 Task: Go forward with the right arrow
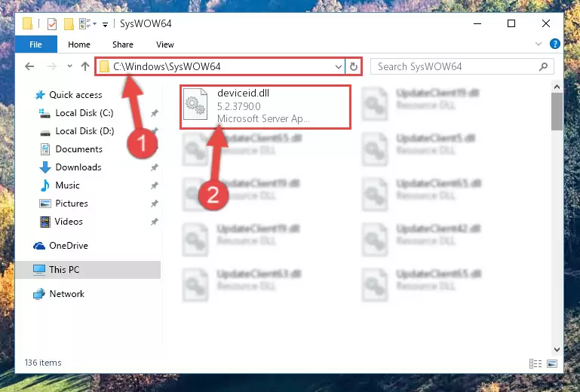52,66
